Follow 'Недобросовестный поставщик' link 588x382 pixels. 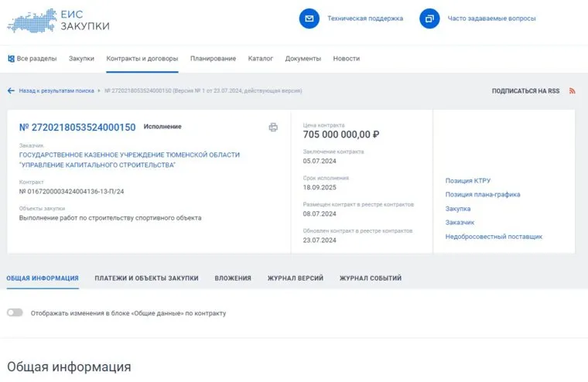(494, 237)
